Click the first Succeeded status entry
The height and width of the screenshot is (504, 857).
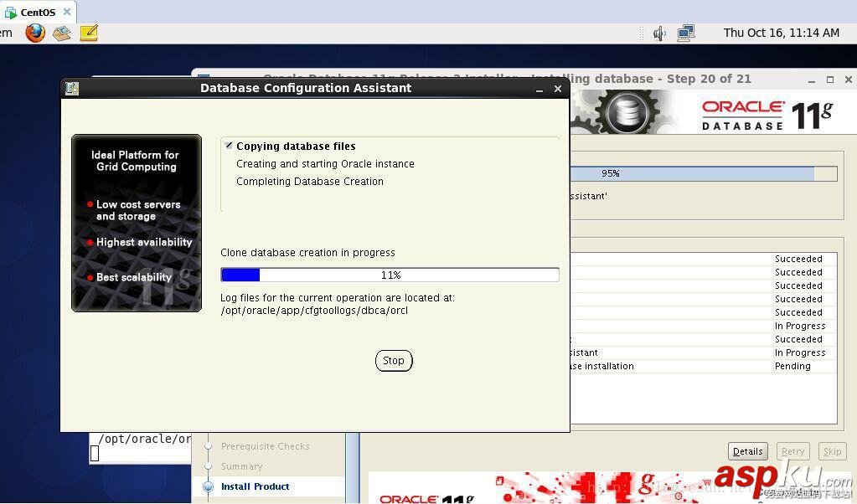(x=798, y=259)
